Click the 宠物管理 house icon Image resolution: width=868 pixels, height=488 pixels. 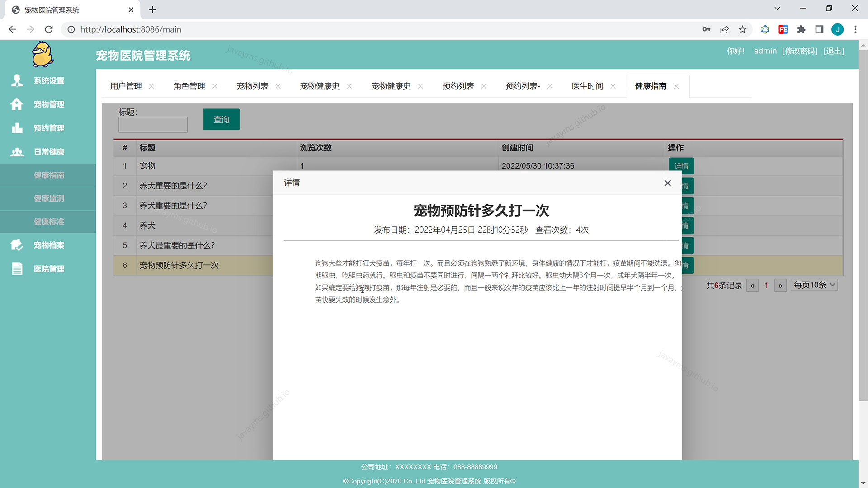coord(17,104)
